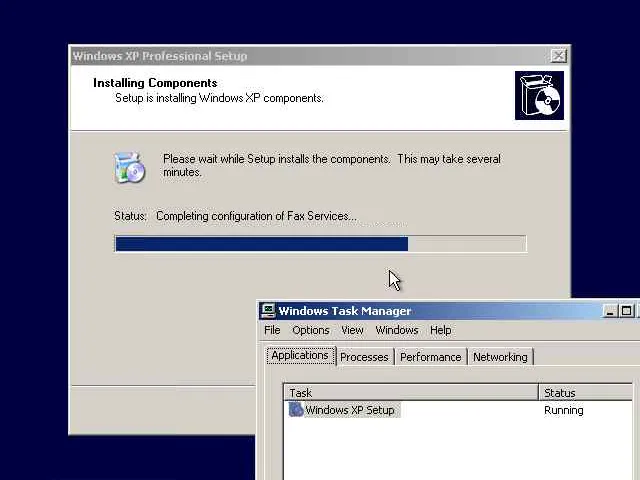Click the setup box and CD logo
Image resolution: width=640 pixels, height=480 pixels.
pos(539,96)
